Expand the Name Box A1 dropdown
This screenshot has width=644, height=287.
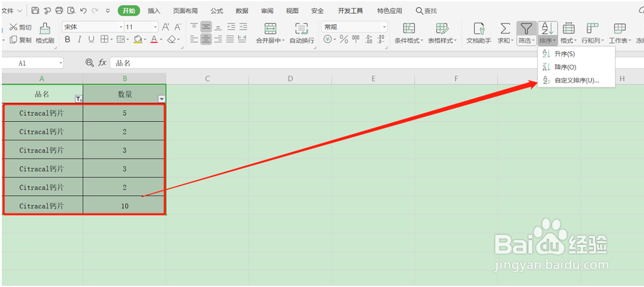(61, 63)
